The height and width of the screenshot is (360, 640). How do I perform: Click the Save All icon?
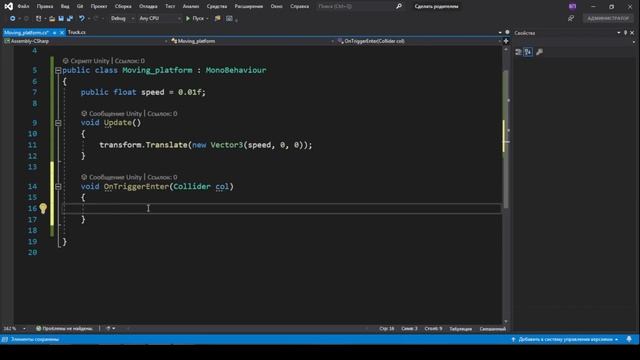point(70,18)
